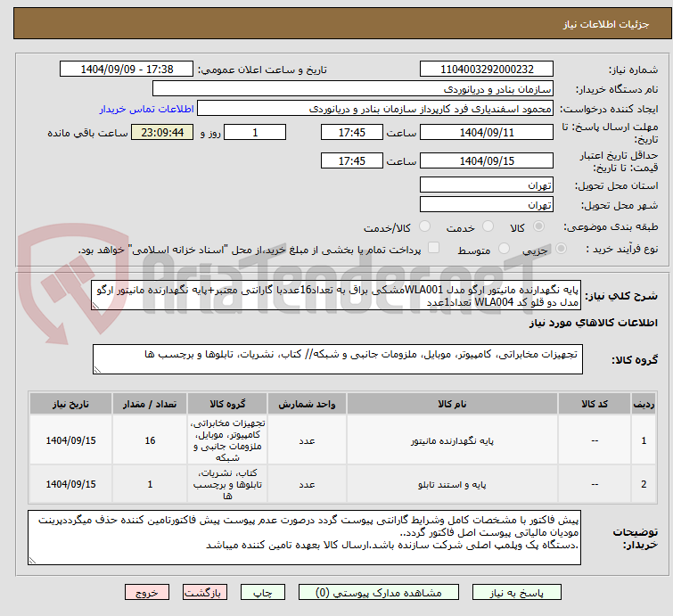The width and height of the screenshot is (673, 616).
Task: Click the چاپ print button
Action: point(262,593)
